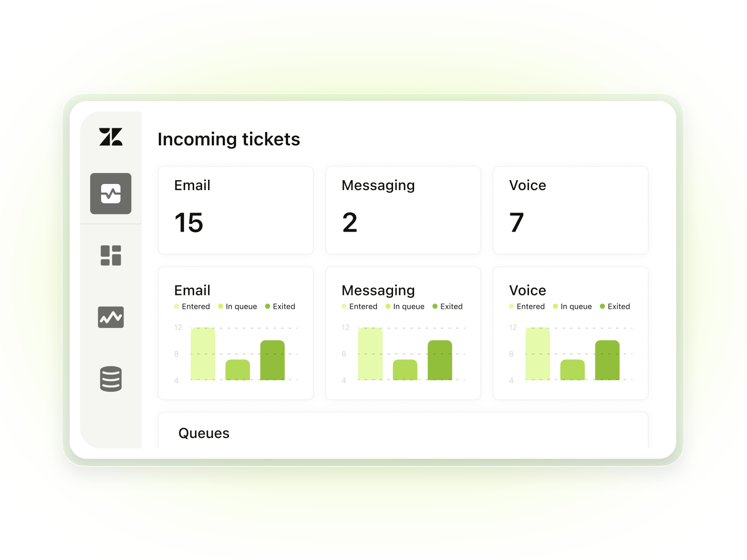Click the Zendesk logo icon

pos(111,137)
